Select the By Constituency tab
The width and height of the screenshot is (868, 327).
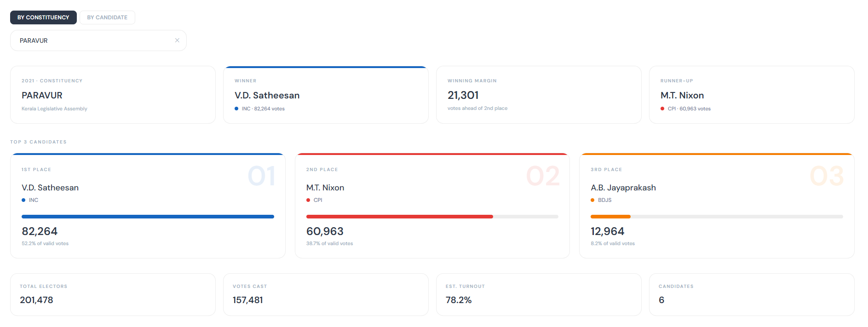click(x=43, y=17)
